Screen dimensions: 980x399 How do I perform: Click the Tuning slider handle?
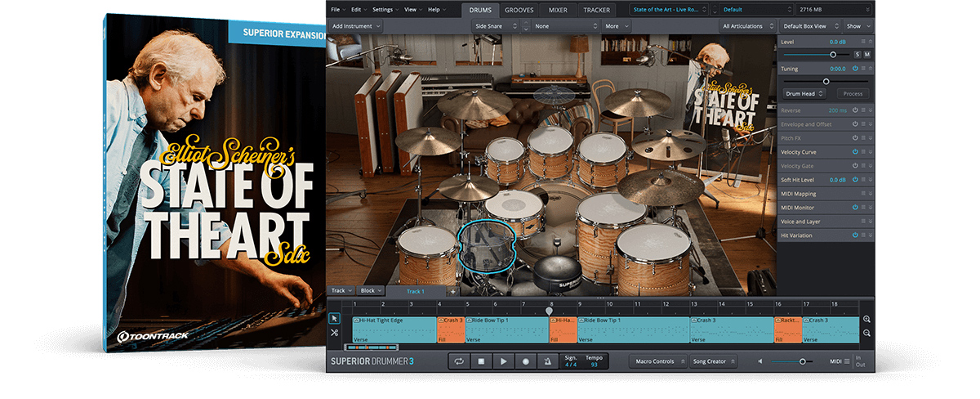826,81
